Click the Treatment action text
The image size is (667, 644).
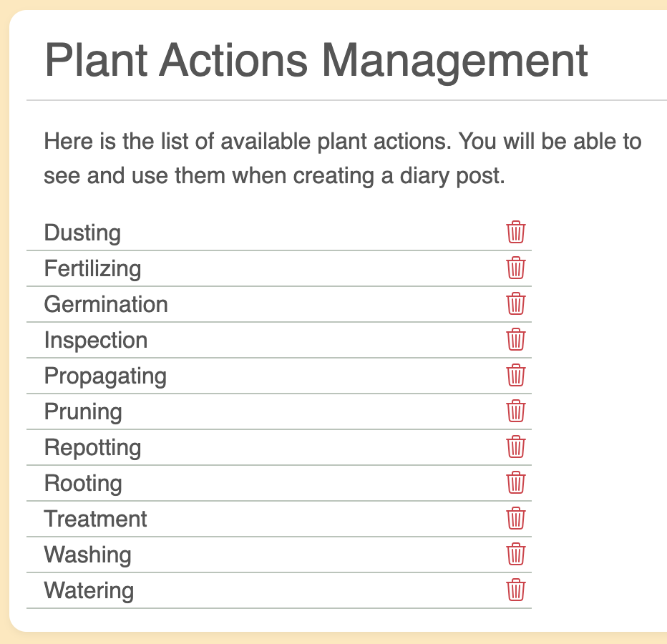[96, 519]
